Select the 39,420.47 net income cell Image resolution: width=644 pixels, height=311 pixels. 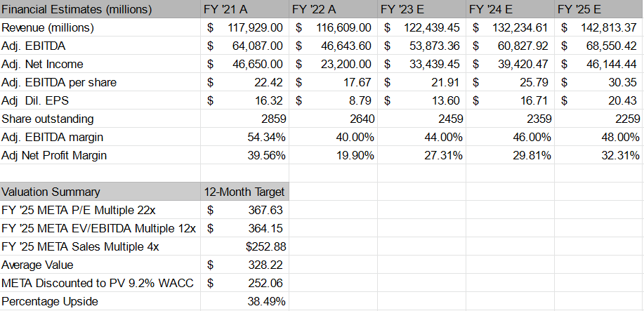(x=520, y=65)
